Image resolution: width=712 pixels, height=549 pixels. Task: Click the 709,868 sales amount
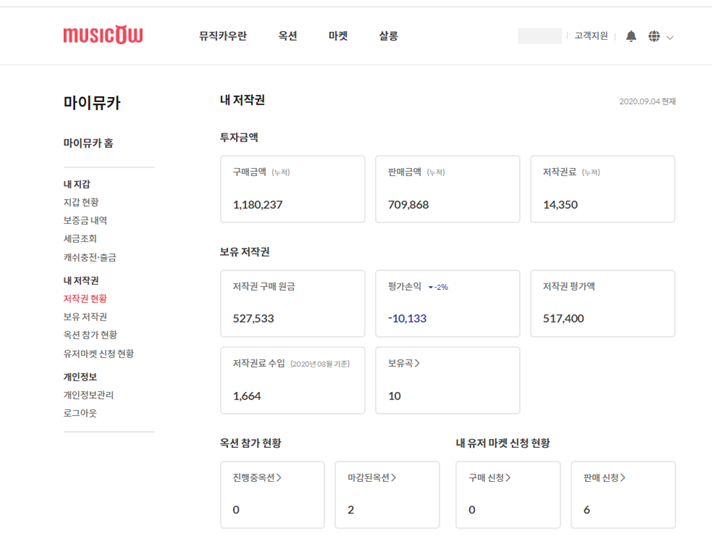(408, 205)
